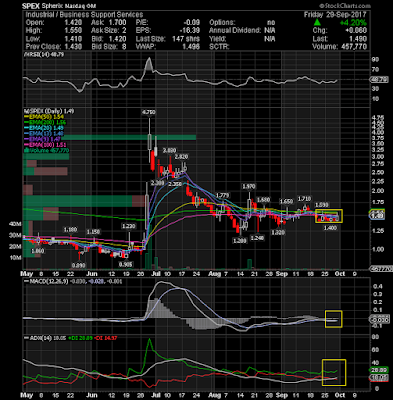Click the SPEX ticker symbol at top left
Image resolution: width=393 pixels, height=400 pixels.
click(x=30, y=6)
